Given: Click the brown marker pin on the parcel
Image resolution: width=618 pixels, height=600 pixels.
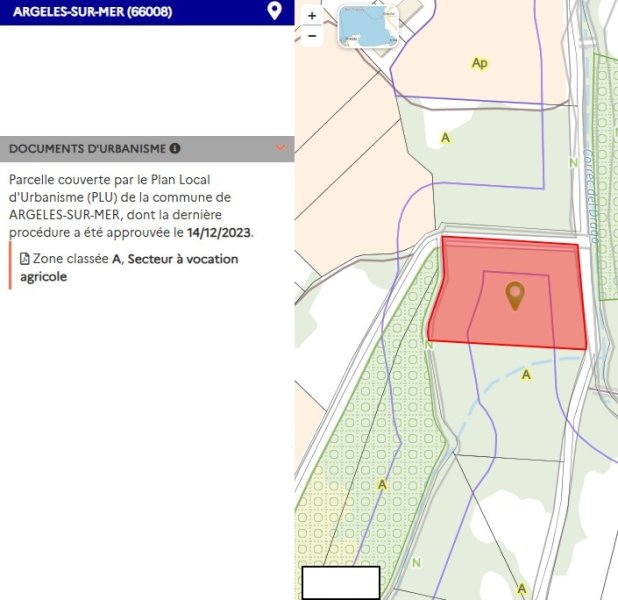Looking at the screenshot, I should click(515, 295).
